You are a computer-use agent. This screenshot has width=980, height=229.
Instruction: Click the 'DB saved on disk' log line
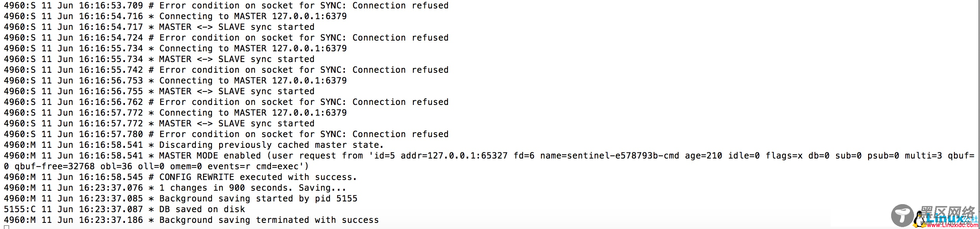tap(125, 209)
